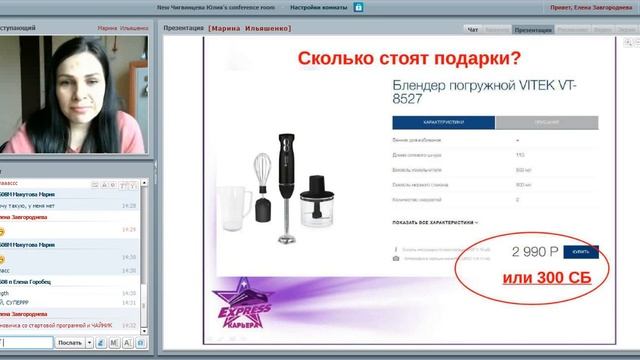
Task: Click the 'Блендер погружной VITEK VT-8527' title
Action: pos(484,92)
